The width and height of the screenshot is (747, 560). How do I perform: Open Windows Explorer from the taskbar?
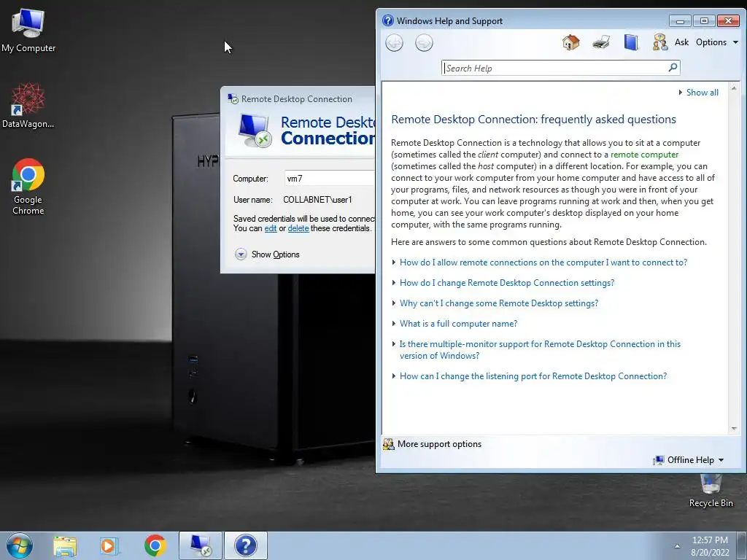tap(65, 545)
